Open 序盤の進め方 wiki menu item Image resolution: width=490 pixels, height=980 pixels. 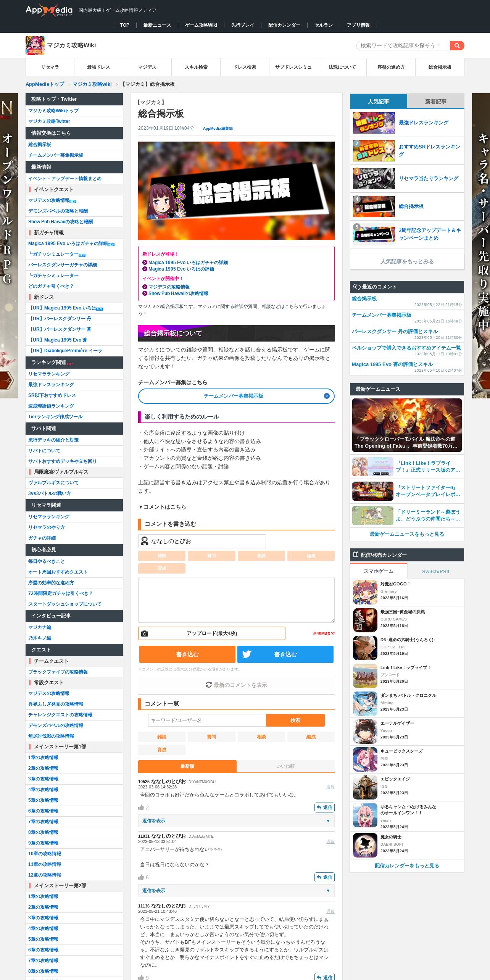click(391, 67)
